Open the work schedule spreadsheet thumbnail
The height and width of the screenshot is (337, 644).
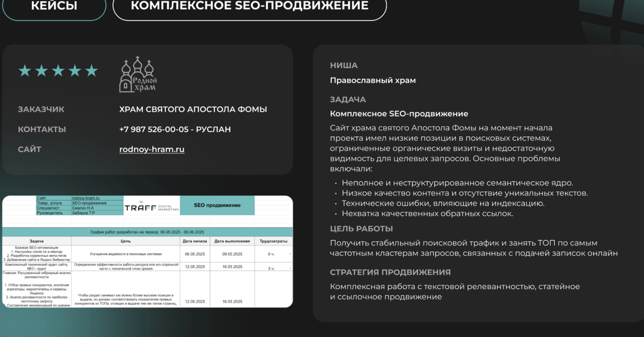point(148,251)
